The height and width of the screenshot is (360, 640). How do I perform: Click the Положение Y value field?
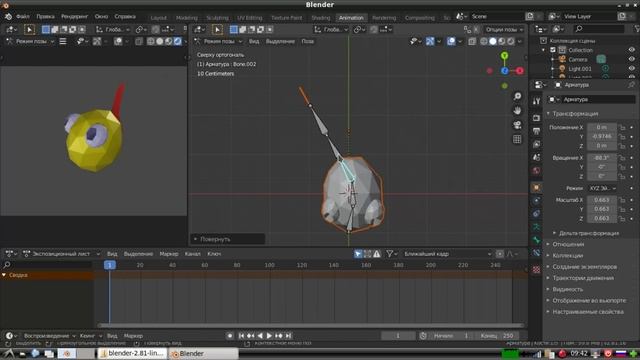[x=602, y=136]
